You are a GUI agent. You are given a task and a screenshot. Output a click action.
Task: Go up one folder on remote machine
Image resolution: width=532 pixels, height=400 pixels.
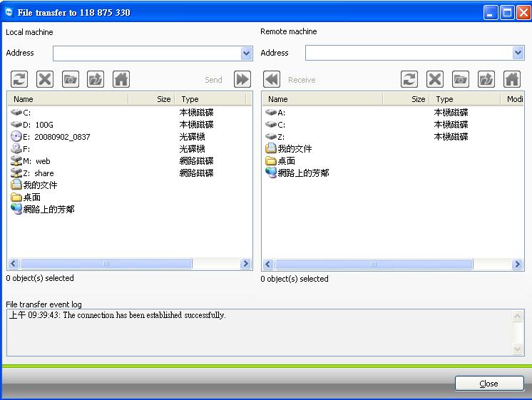click(486, 79)
